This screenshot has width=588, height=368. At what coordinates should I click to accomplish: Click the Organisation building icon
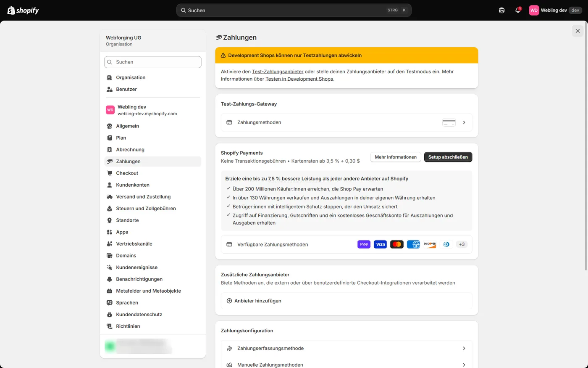pos(110,77)
